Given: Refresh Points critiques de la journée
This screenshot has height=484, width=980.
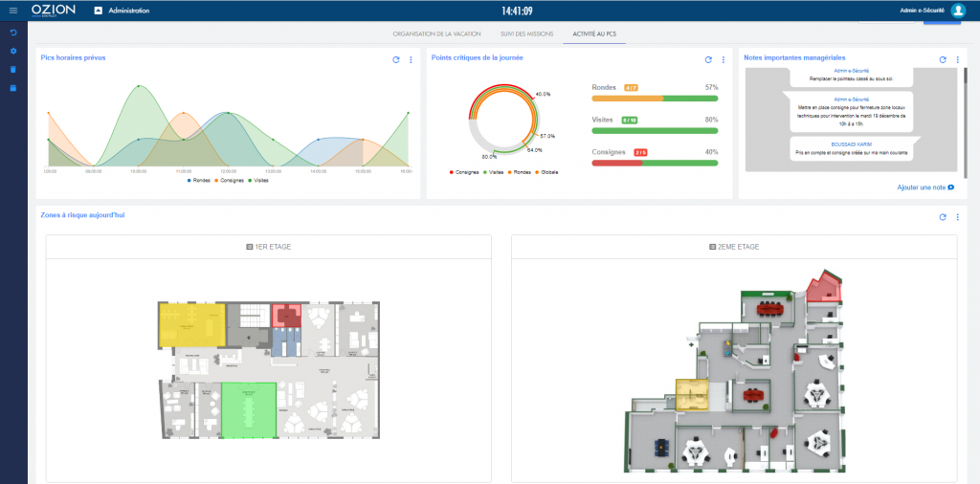Looking at the screenshot, I should (708, 60).
